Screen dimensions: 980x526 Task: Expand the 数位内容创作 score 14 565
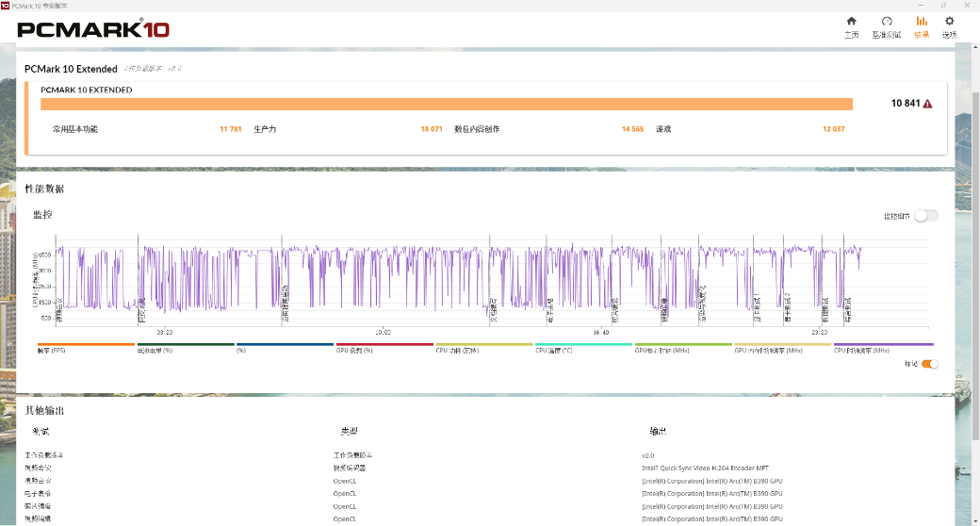coord(631,129)
